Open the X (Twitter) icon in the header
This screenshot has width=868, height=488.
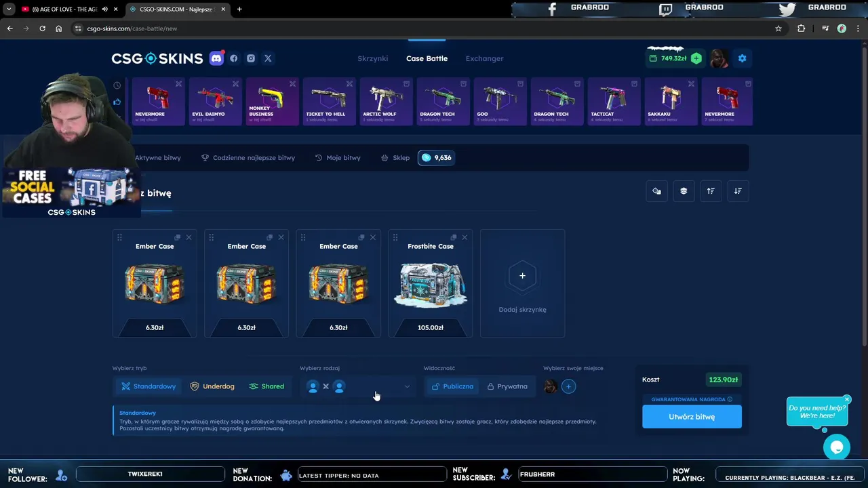(268, 58)
